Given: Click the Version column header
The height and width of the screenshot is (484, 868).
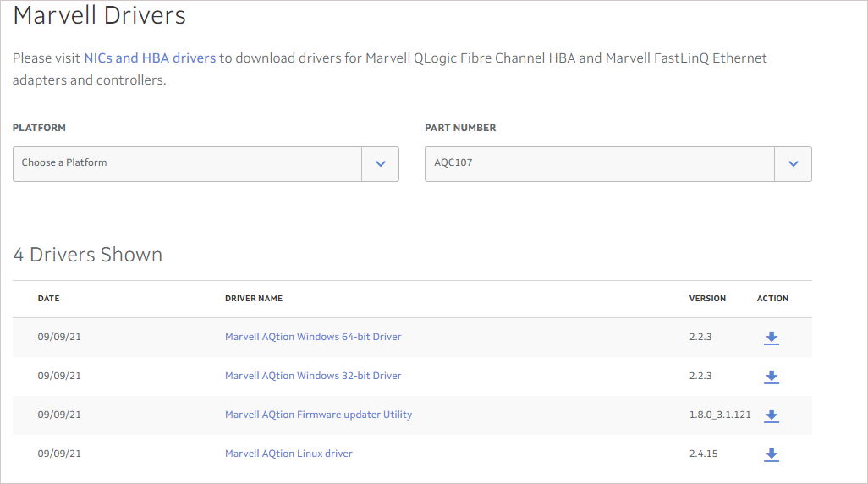Looking at the screenshot, I should [x=707, y=299].
